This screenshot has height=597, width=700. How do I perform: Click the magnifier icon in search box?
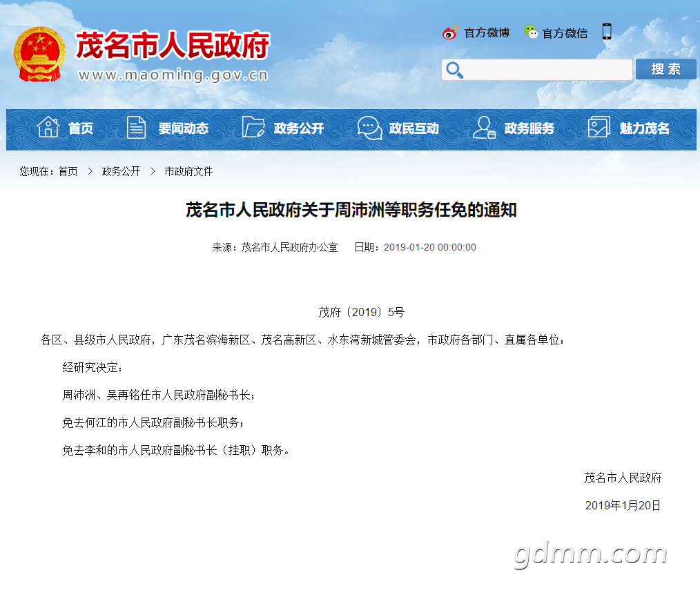[x=454, y=70]
